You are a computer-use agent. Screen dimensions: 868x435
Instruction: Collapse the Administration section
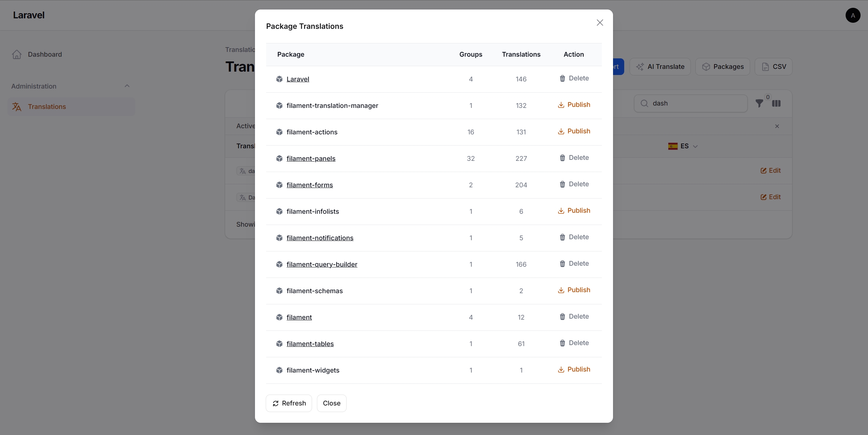click(x=126, y=86)
